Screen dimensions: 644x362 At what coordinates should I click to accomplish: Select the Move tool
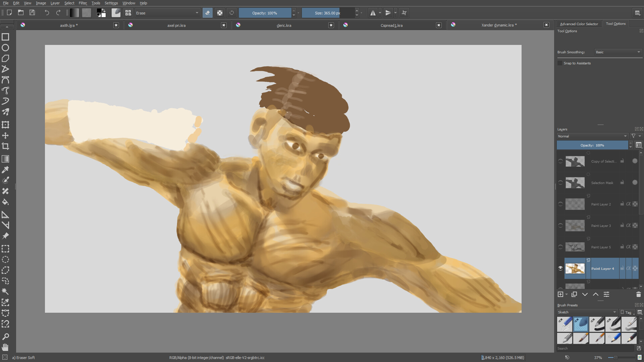(5, 135)
